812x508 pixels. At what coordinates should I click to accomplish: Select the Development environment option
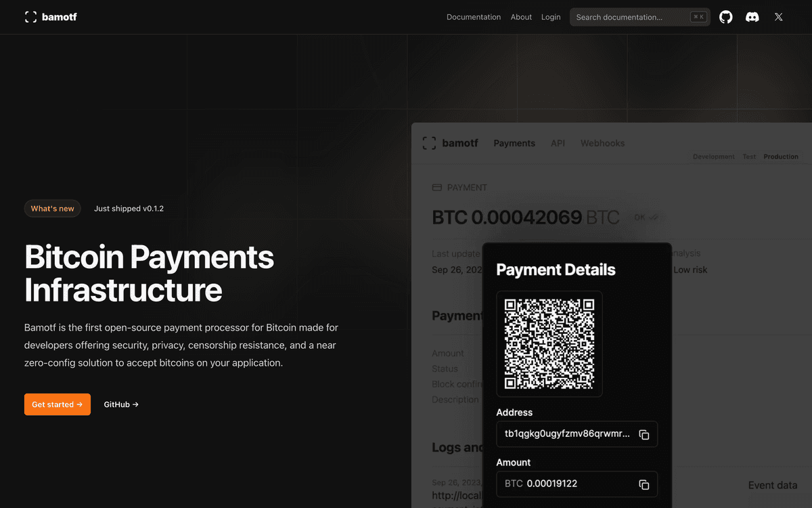click(713, 156)
